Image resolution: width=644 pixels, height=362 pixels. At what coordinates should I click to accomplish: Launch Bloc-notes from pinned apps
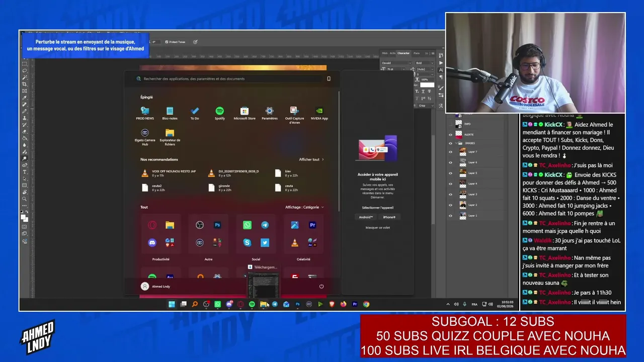(x=170, y=113)
